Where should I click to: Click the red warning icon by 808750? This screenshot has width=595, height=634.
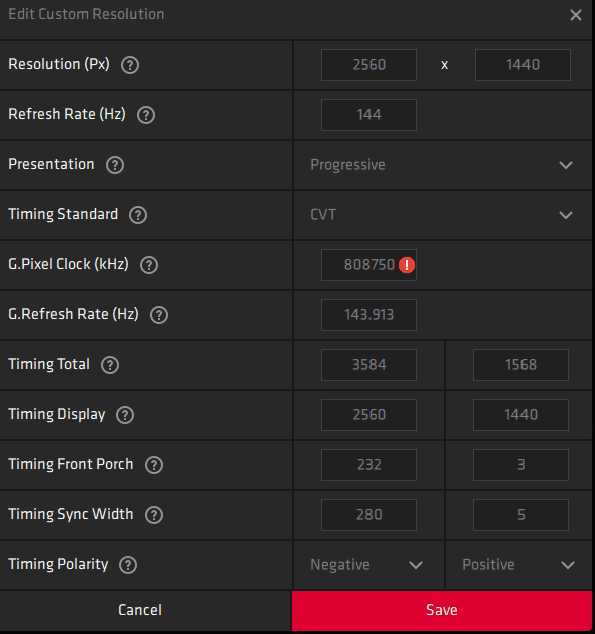pyautogui.click(x=407, y=265)
